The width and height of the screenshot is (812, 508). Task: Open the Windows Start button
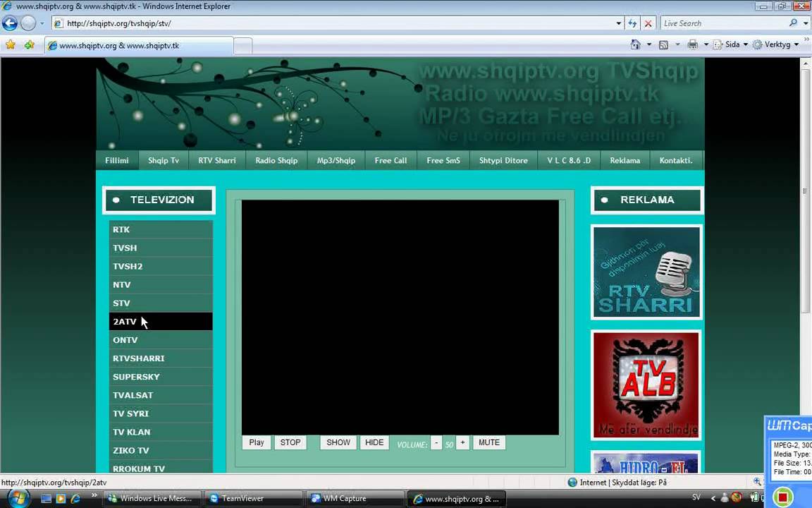tap(18, 498)
